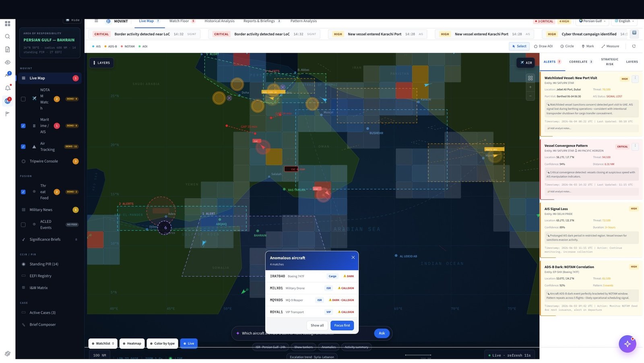Open the document icon in left rail
The image size is (644, 363).
7,49
